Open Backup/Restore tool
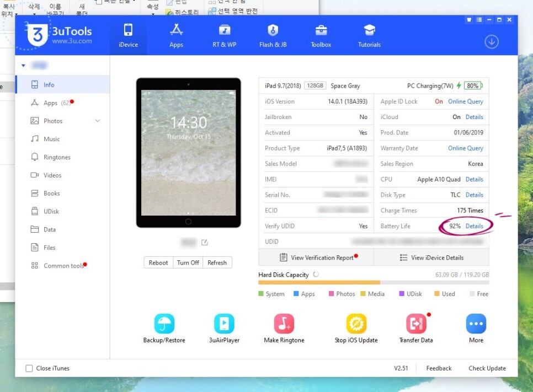 [x=164, y=329]
